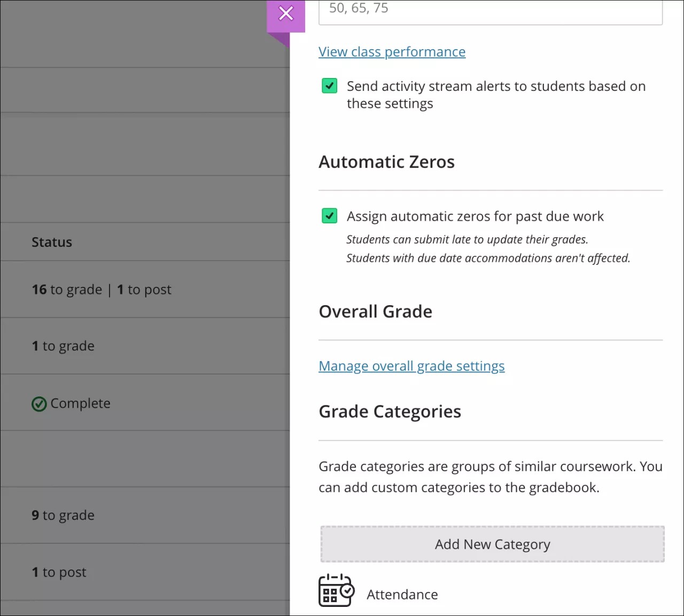
Task: Enable activity stream alerts to students
Action: pos(329,85)
